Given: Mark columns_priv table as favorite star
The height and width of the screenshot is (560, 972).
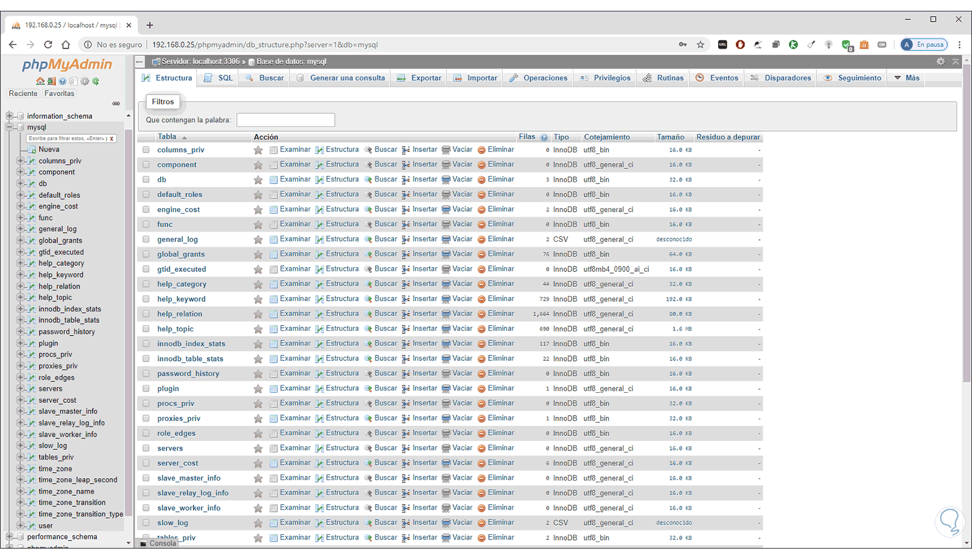Looking at the screenshot, I should coord(258,150).
